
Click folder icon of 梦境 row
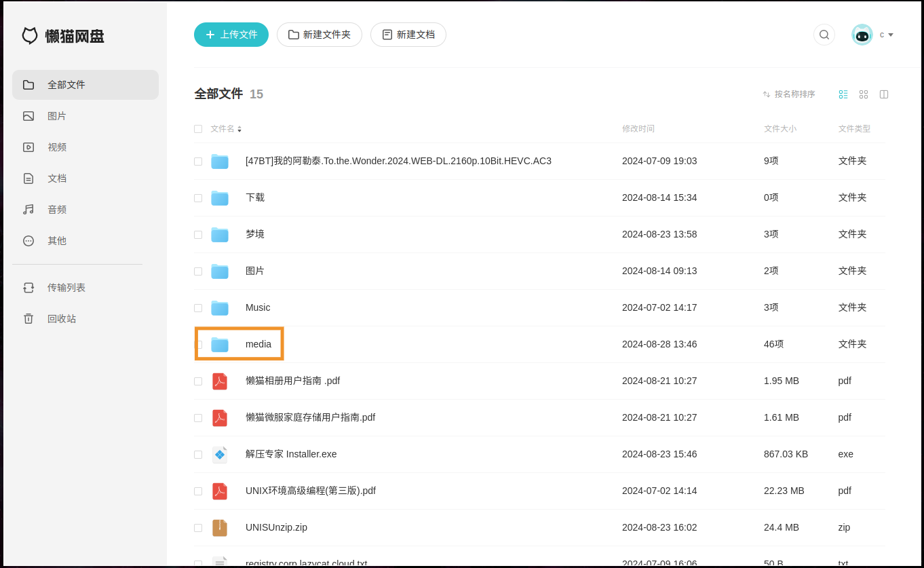pyautogui.click(x=220, y=234)
